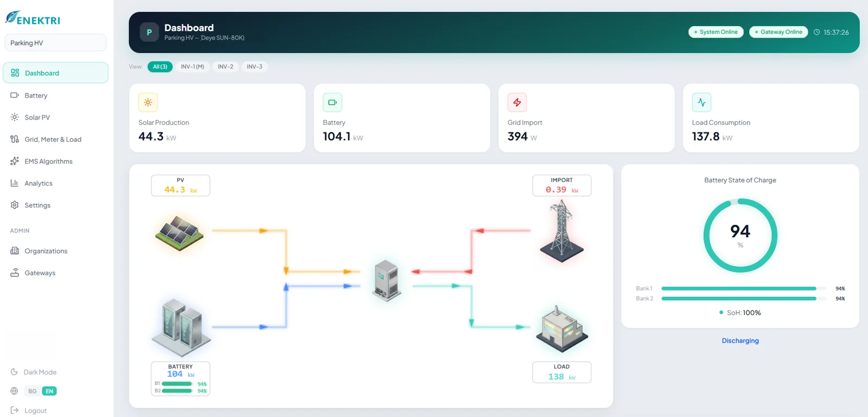Image resolution: width=868 pixels, height=417 pixels.
Task: Click the Grid, Meter & Load icon
Action: (15, 139)
